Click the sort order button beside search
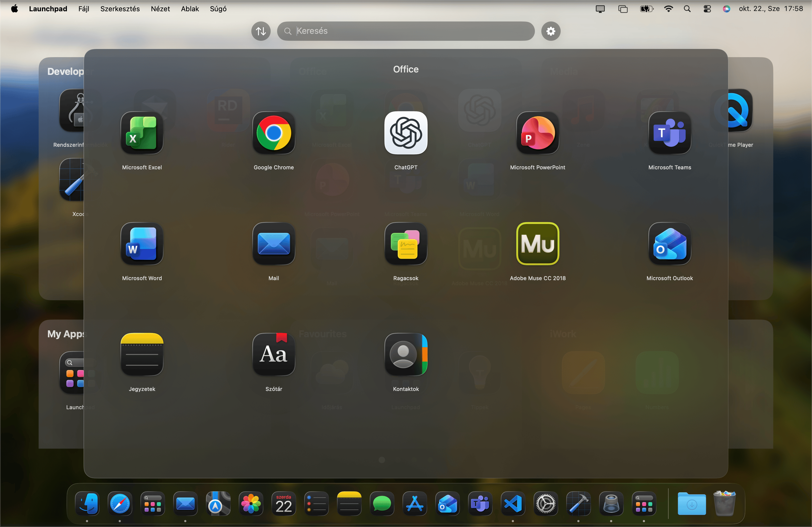The height and width of the screenshot is (527, 812). coord(260,31)
